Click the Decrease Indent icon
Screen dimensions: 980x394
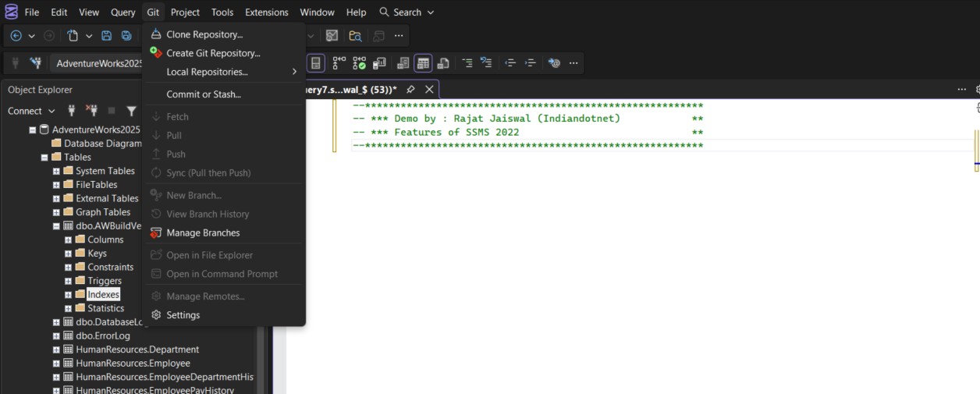point(510,63)
